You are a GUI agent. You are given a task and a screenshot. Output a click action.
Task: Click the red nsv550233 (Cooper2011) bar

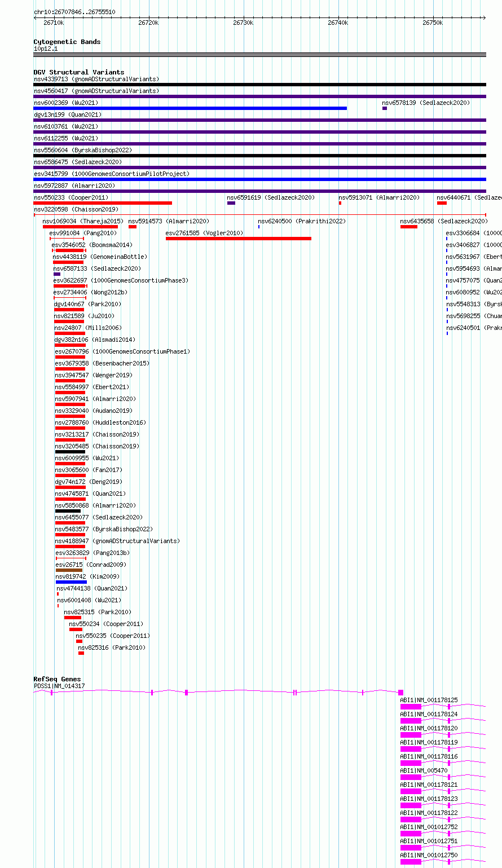click(x=103, y=203)
